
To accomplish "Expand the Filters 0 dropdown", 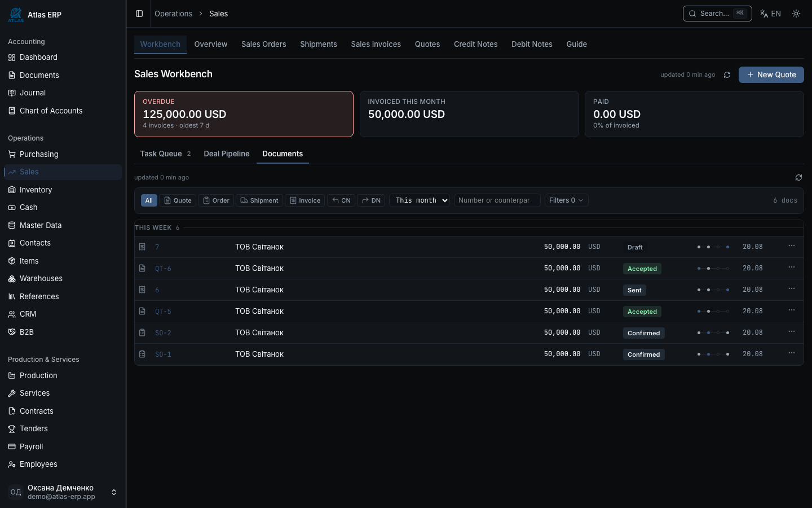I will pyautogui.click(x=566, y=200).
